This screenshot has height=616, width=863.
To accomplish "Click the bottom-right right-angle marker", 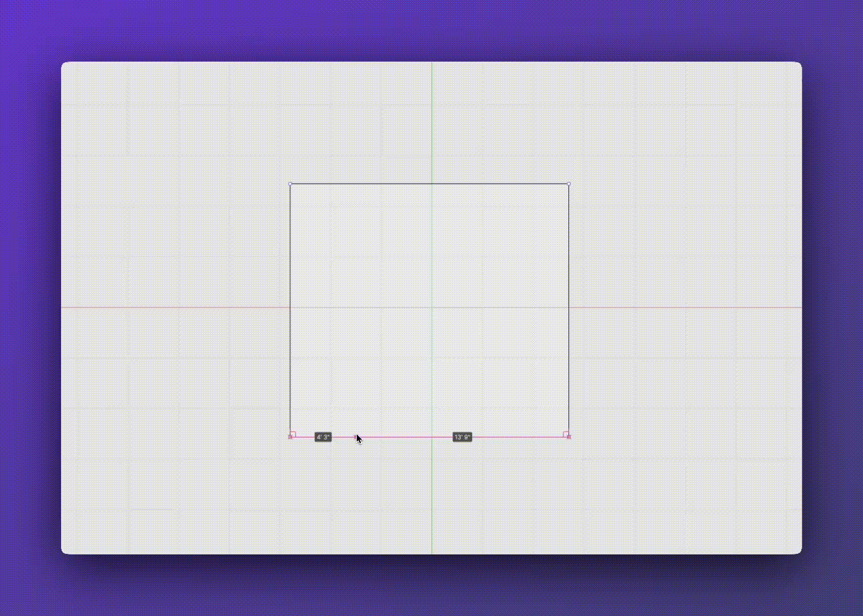I will click(x=566, y=434).
